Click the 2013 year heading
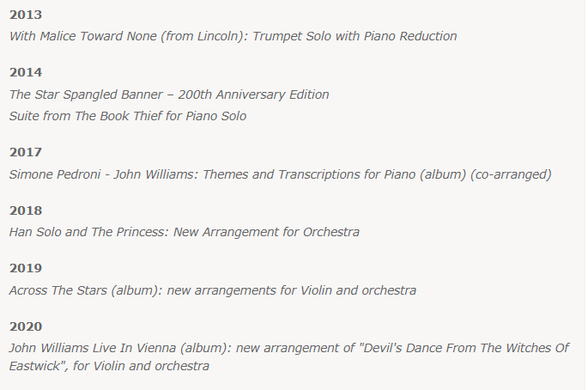Image resolution: width=588 pixels, height=390 pixels. click(26, 15)
